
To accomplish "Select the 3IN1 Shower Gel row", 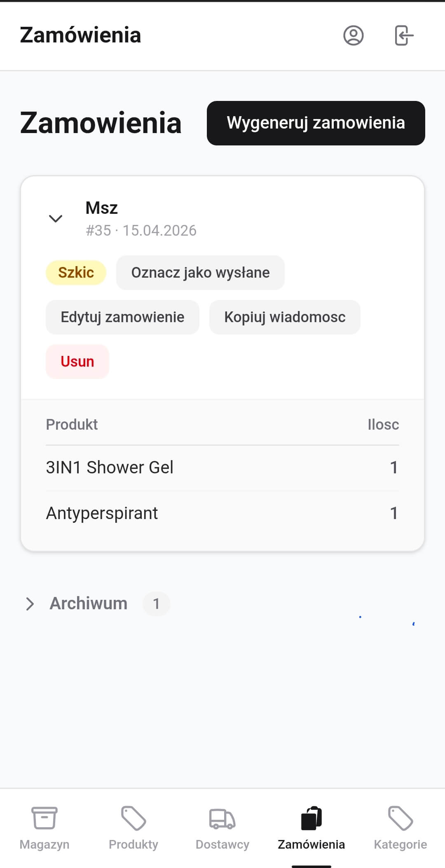I will [x=222, y=468].
